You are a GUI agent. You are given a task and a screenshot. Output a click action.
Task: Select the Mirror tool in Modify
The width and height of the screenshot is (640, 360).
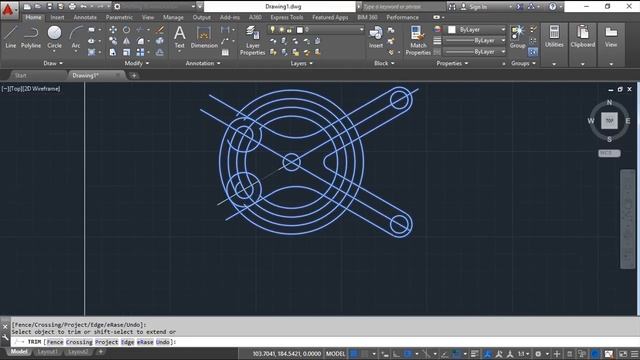click(x=127, y=41)
